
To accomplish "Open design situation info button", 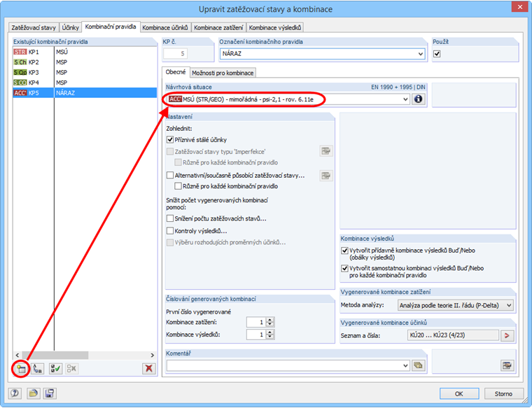I will (419, 99).
